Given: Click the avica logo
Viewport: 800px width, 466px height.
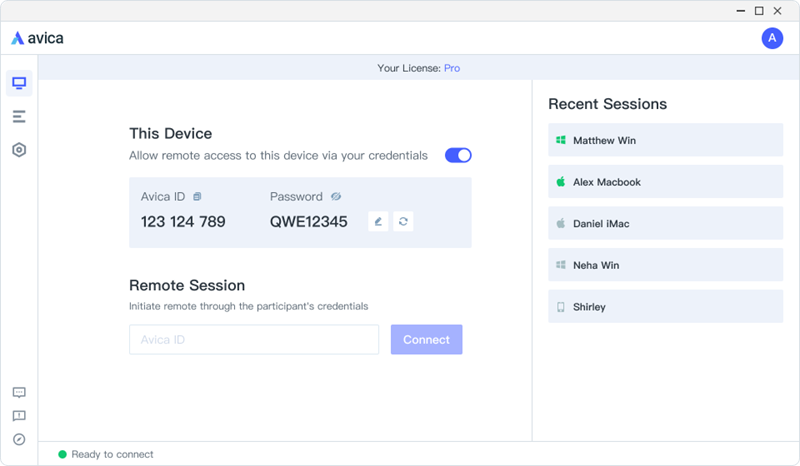Looking at the screenshot, I should tap(38, 38).
